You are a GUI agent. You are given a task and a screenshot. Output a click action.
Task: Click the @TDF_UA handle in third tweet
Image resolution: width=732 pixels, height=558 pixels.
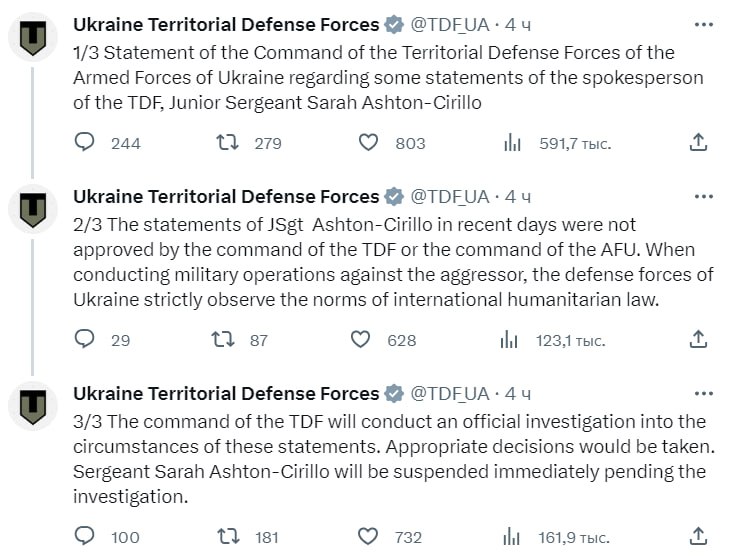[x=450, y=393]
